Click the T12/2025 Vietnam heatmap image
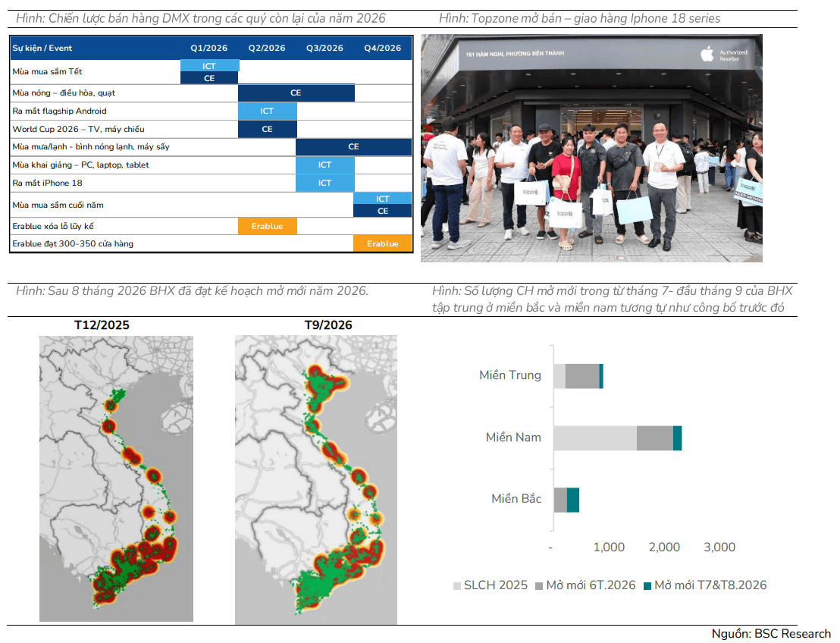840x643 pixels. [116, 479]
